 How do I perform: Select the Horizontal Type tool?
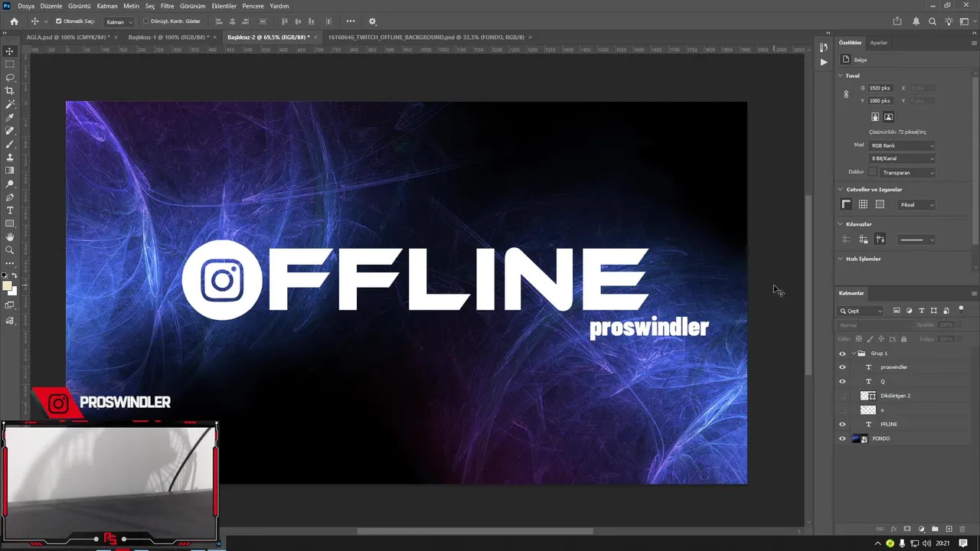coord(10,210)
